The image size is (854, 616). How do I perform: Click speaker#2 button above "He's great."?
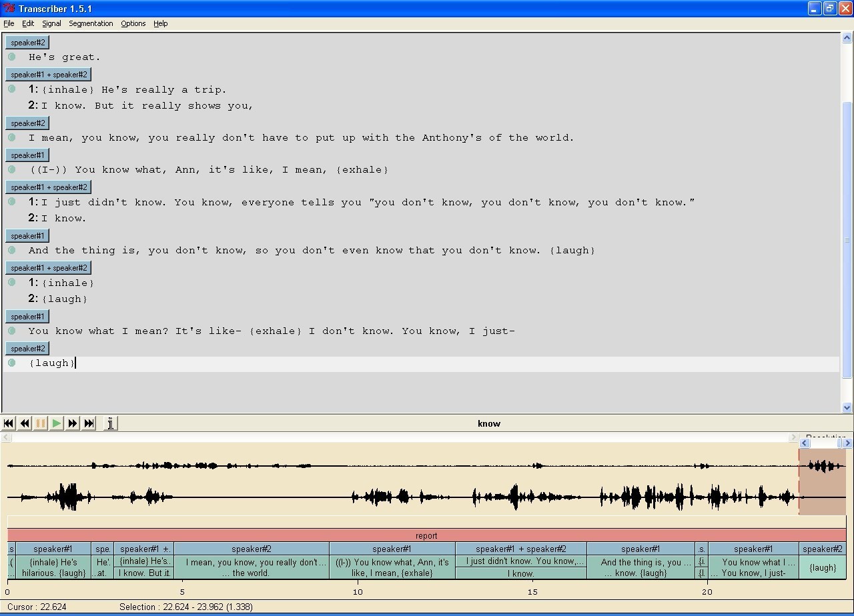click(28, 43)
